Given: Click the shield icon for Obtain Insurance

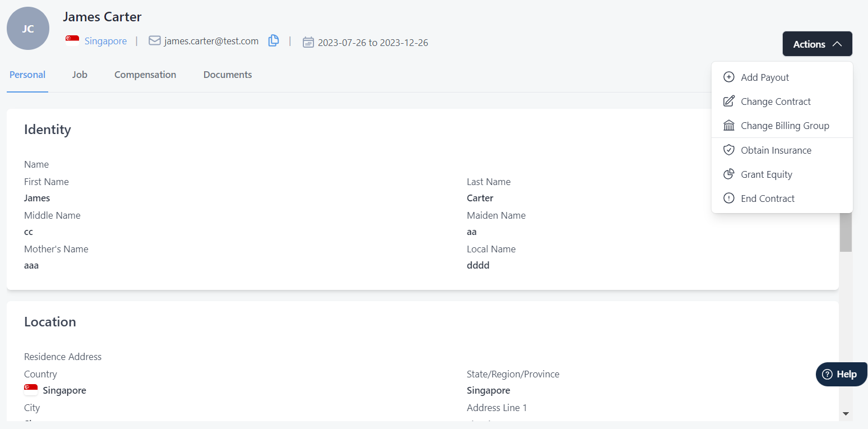Looking at the screenshot, I should [728, 150].
